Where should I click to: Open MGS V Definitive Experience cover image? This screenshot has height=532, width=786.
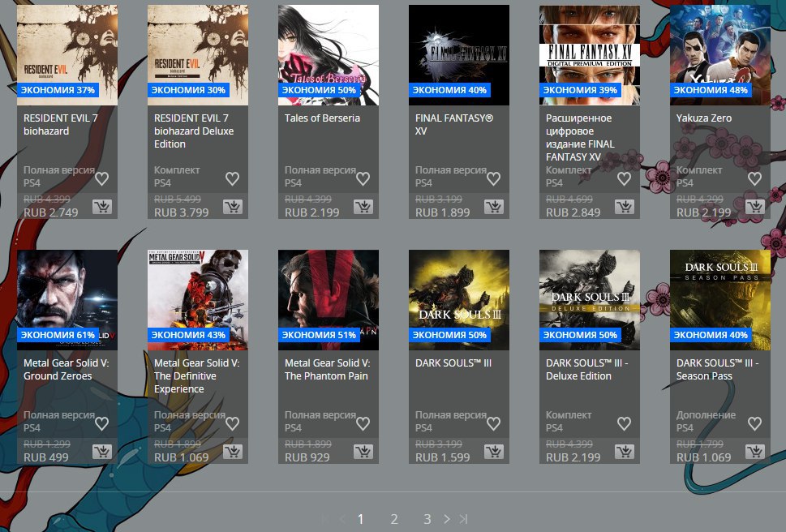(x=198, y=300)
